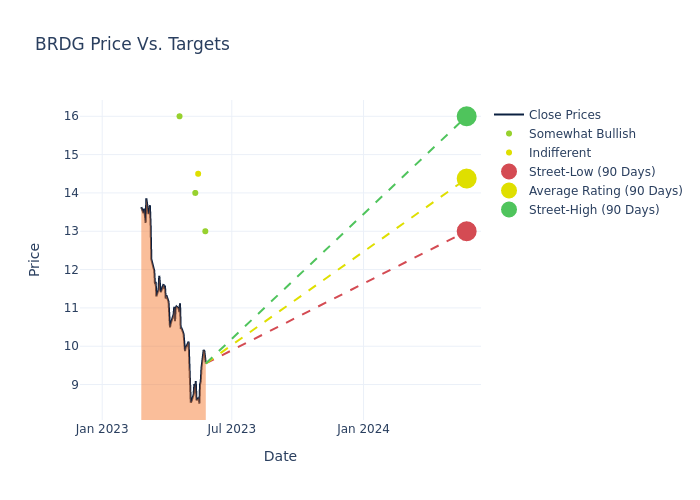Select the Somewhat Bullish dot at price 16
The width and height of the screenshot is (700, 500).
click(179, 116)
